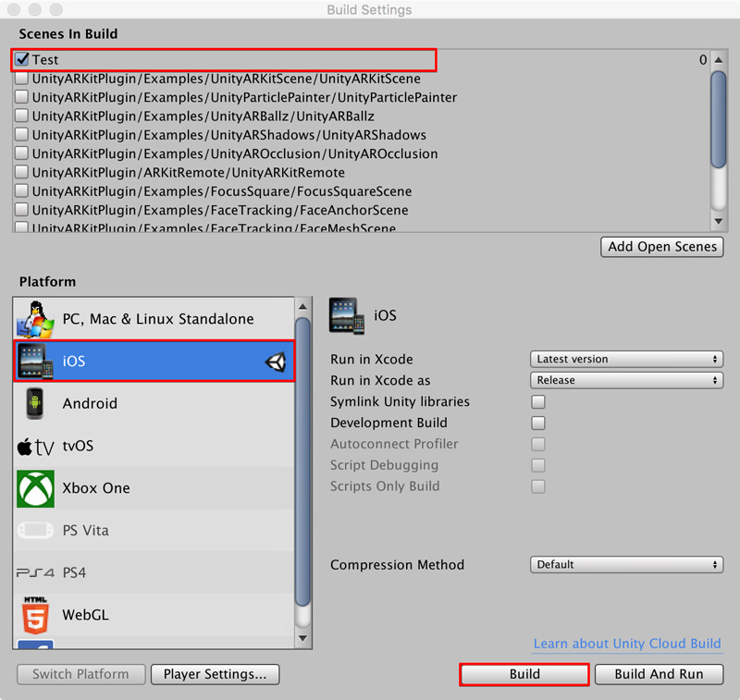The image size is (740, 700).
Task: Select the PC, Mac & Linux Standalone platform icon
Action: [x=35, y=319]
